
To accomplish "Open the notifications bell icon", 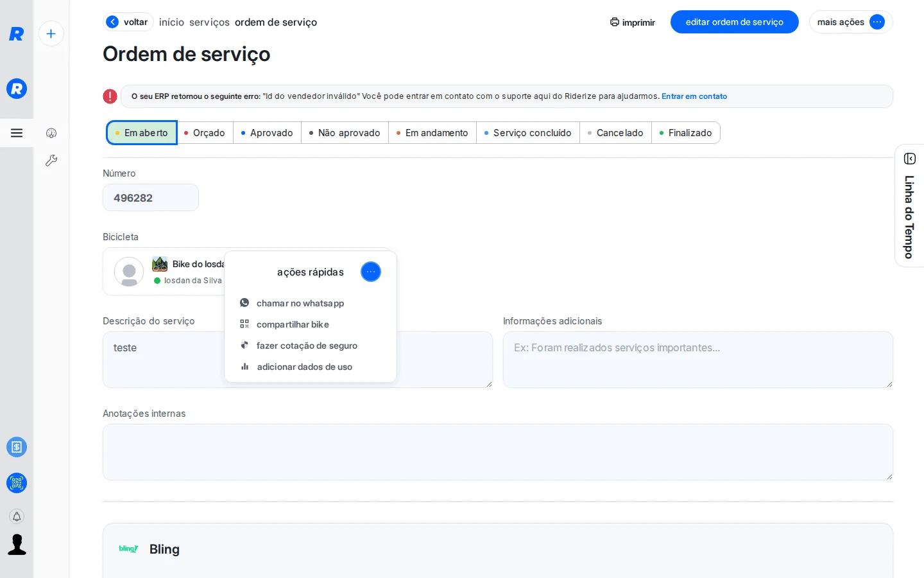I will (17, 516).
